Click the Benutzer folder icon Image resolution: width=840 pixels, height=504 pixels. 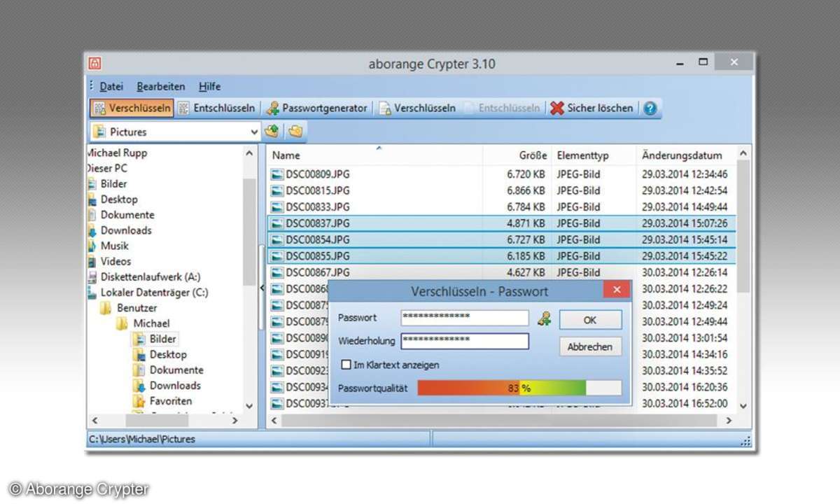106,308
